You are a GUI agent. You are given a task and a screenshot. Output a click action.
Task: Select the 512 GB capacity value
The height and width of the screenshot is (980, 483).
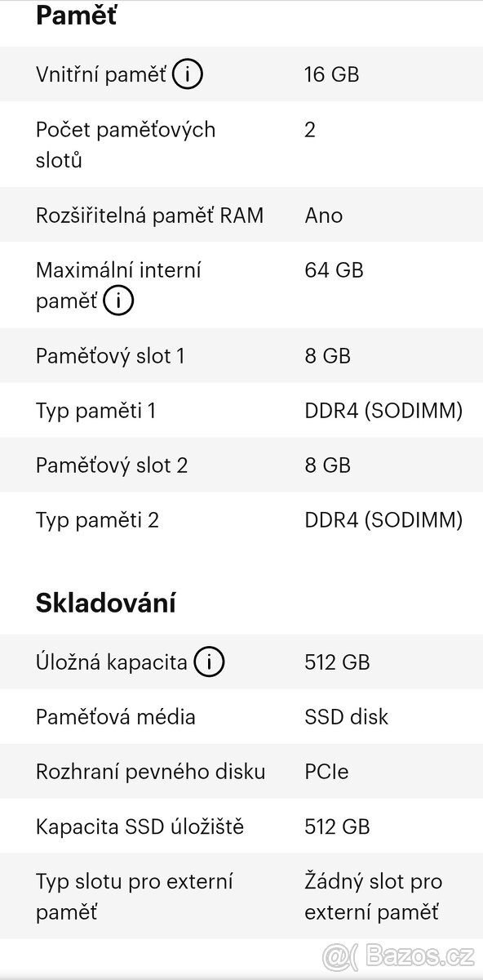tap(337, 661)
